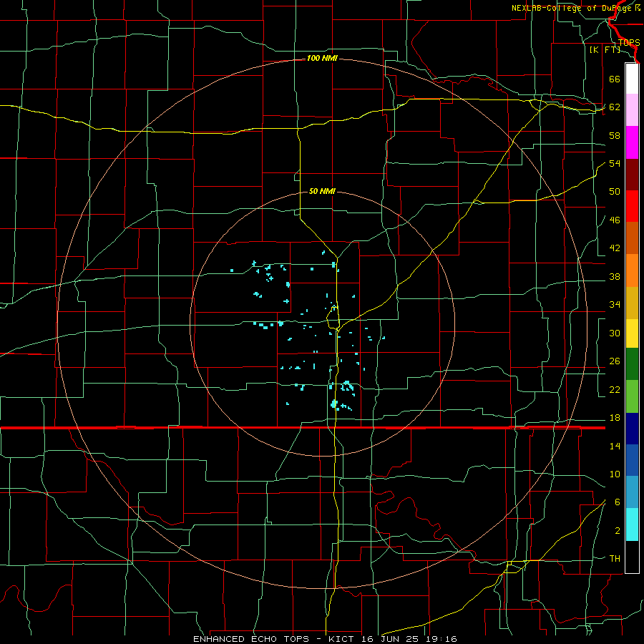Click the '26' legend value
The width and height of the screenshot is (644, 644).
pyautogui.click(x=615, y=361)
